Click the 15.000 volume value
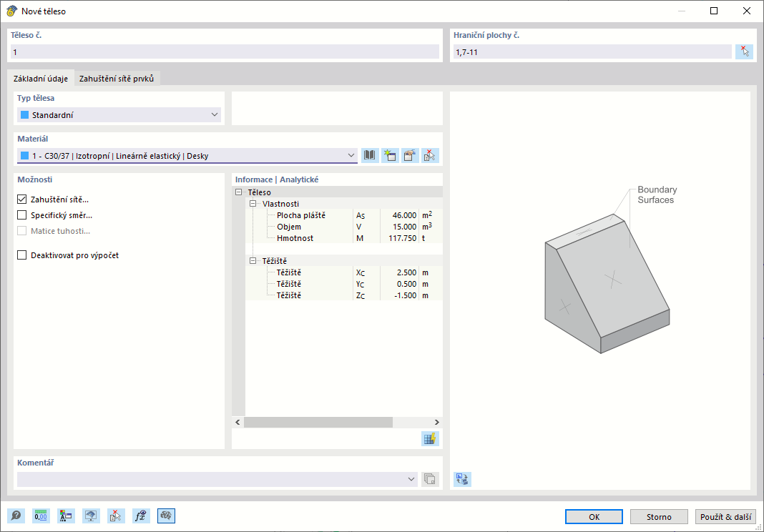764x532 pixels. pyautogui.click(x=404, y=227)
